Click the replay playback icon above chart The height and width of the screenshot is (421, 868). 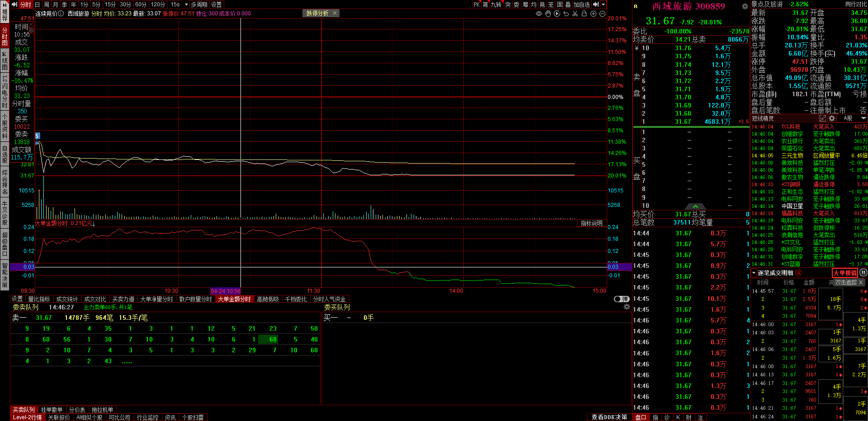557,14
